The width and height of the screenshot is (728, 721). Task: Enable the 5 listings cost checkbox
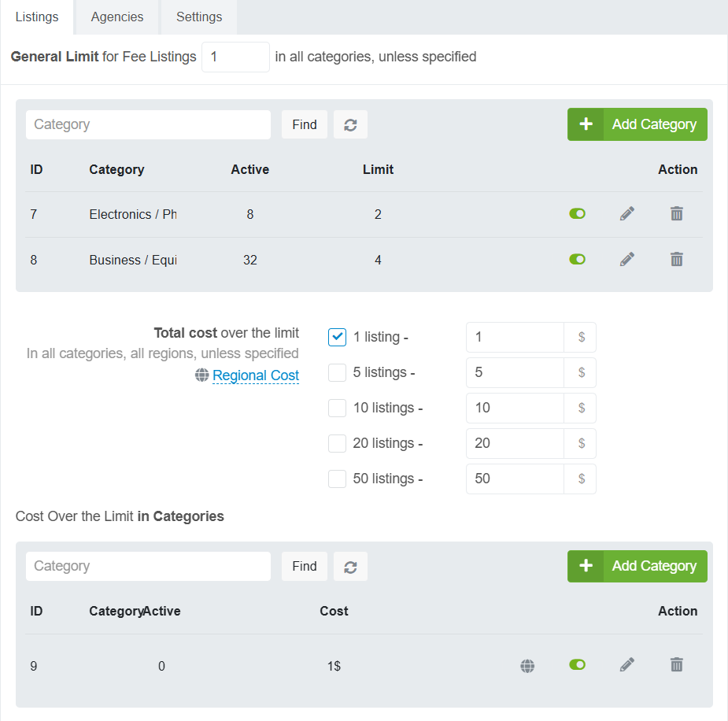(x=337, y=372)
